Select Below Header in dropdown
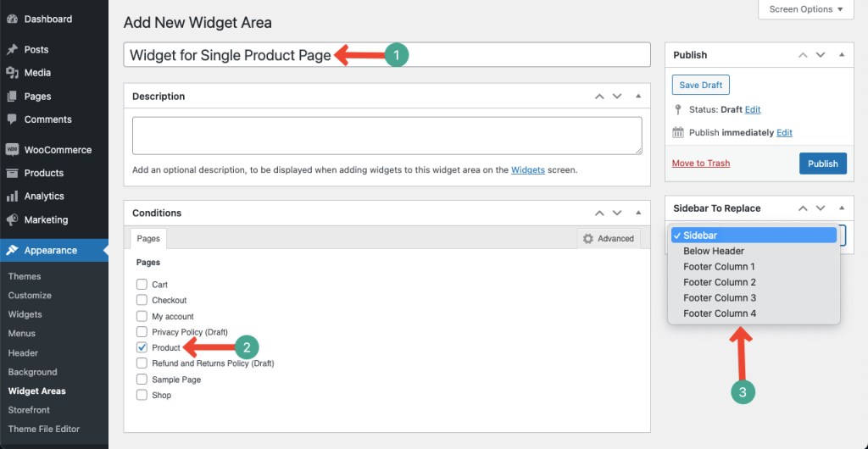Viewport: 868px width, 449px height. click(754, 251)
